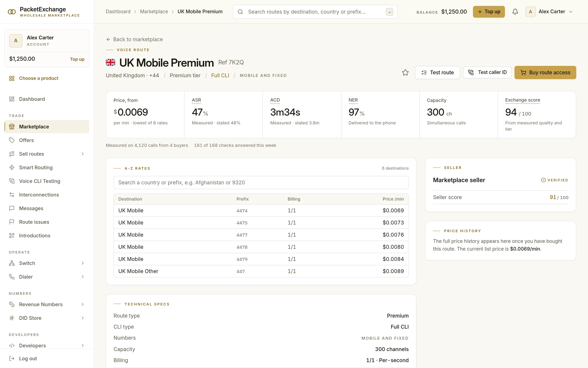
Task: Click the Alex Carter avatar in sidebar card
Action: [x=16, y=41]
